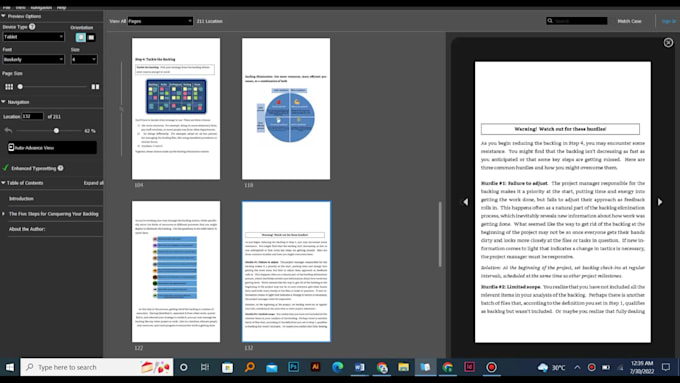The height and width of the screenshot is (383, 680).
Task: Click the '62 %' progress value
Action: tap(90, 131)
